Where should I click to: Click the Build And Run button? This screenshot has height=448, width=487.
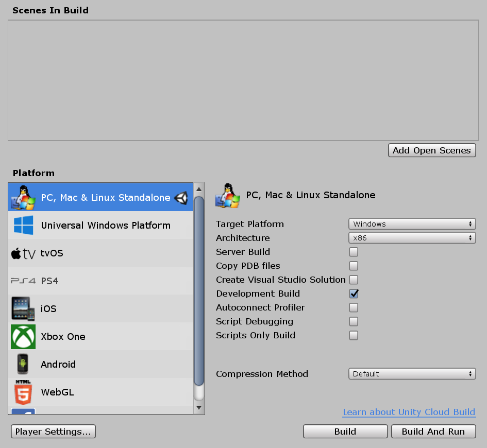click(x=433, y=432)
